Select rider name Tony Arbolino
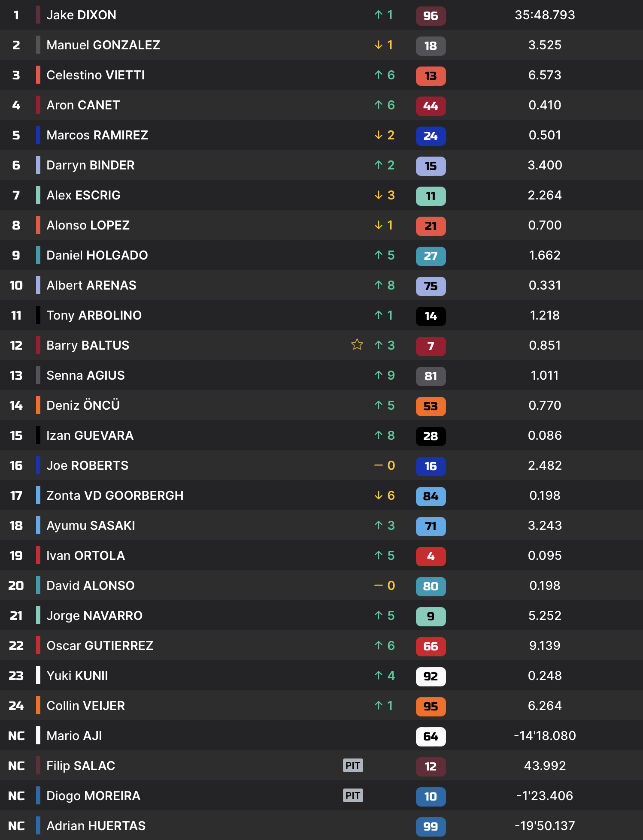This screenshot has width=643, height=840. pos(94,315)
